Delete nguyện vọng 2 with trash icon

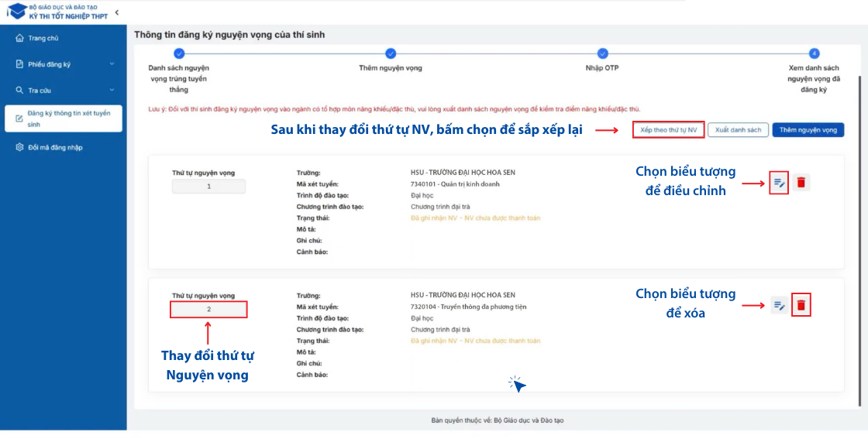pyautogui.click(x=801, y=305)
